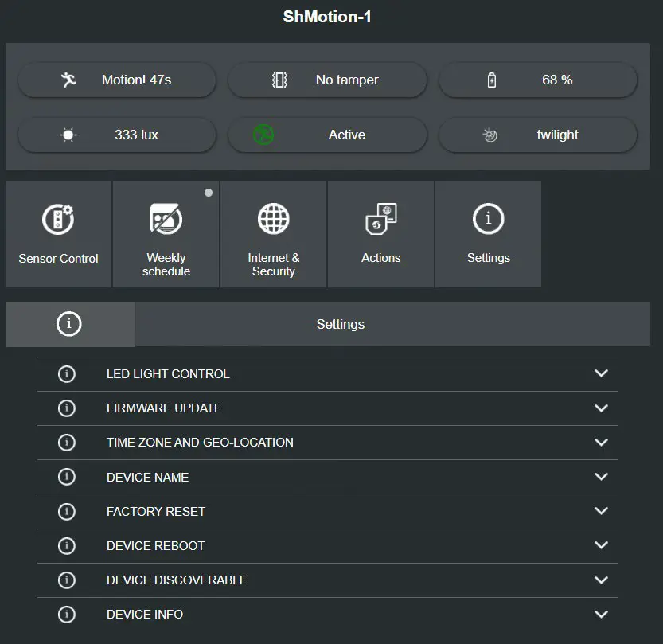Open the Sensor Control panel

tap(57, 234)
